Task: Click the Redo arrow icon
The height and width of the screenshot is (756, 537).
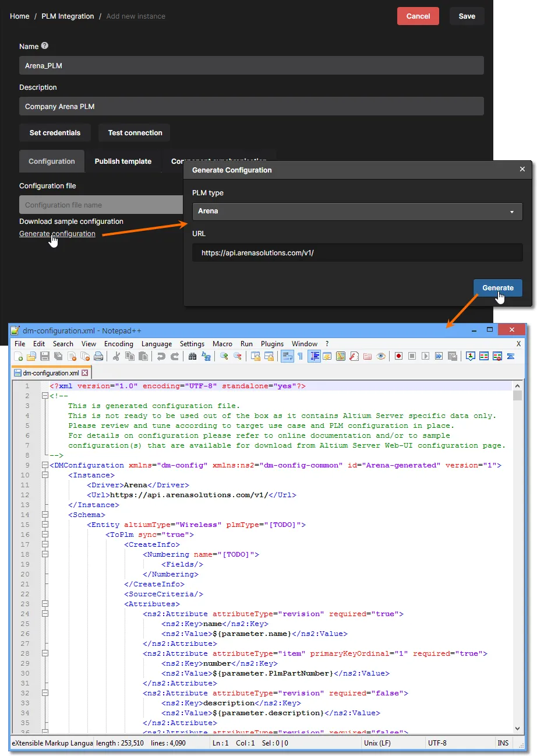Action: (x=174, y=356)
